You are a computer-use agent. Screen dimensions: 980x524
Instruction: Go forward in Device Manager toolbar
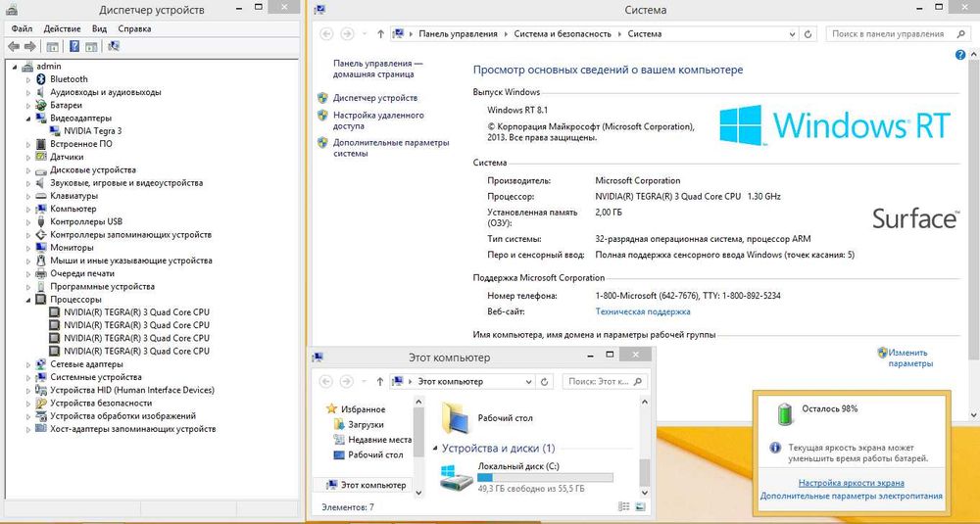point(29,46)
